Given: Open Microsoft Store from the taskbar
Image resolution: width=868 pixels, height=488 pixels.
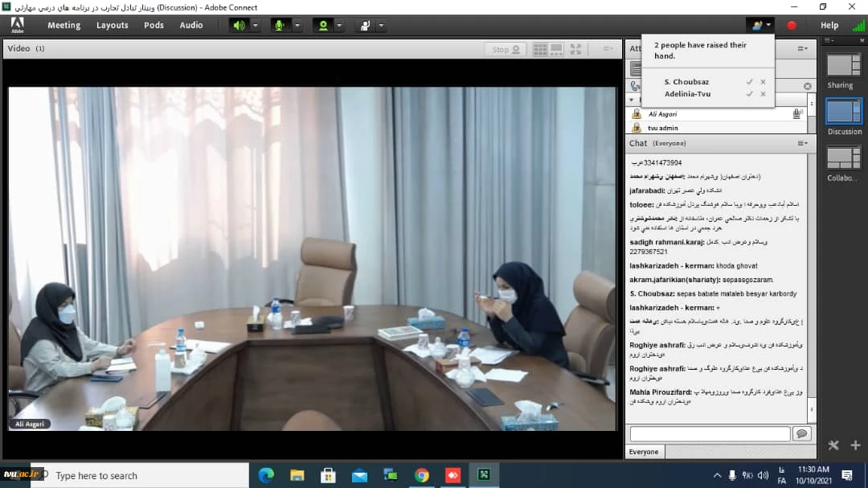Looking at the screenshot, I should point(328,475).
